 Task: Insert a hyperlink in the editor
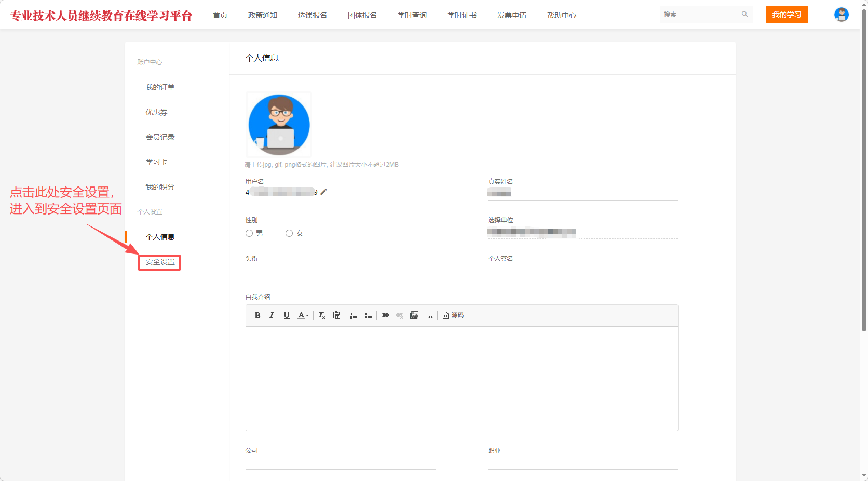point(385,315)
